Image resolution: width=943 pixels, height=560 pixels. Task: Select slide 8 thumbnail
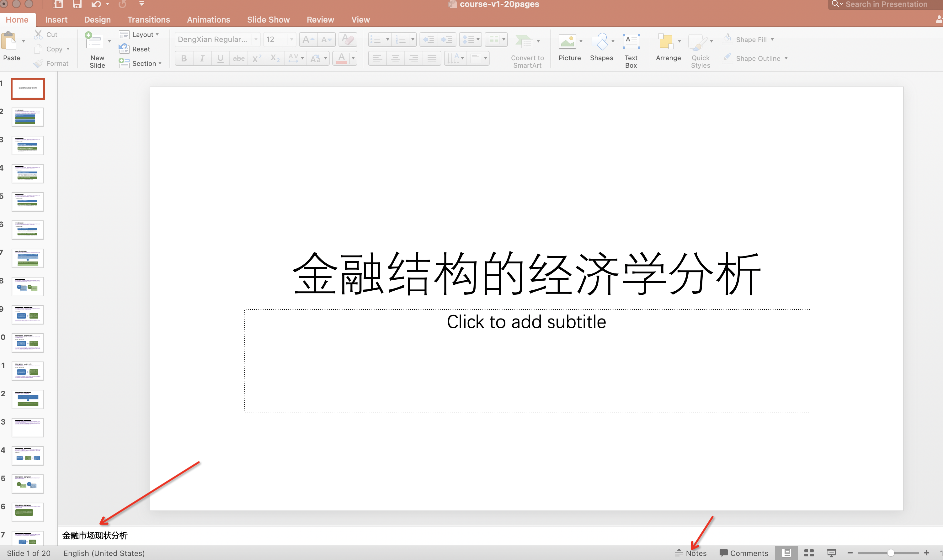28,286
